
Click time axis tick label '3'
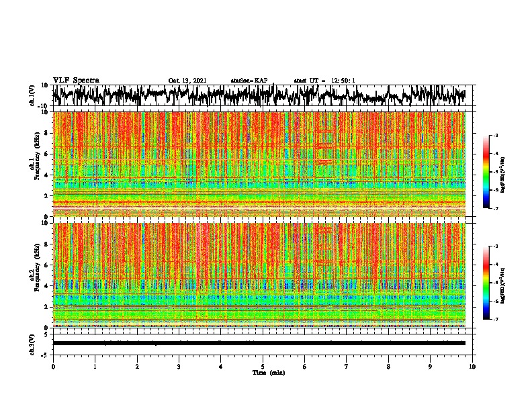point(179,367)
